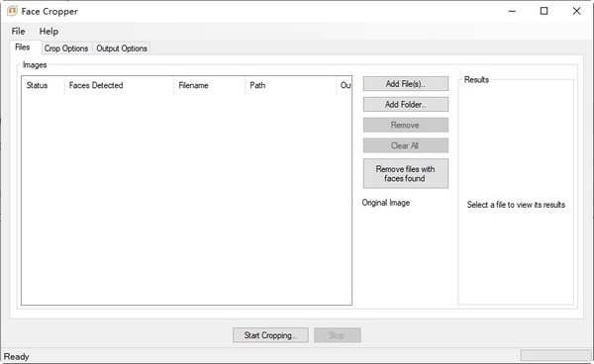
Task: Click the progress bar in the status bar
Action: (x=555, y=355)
